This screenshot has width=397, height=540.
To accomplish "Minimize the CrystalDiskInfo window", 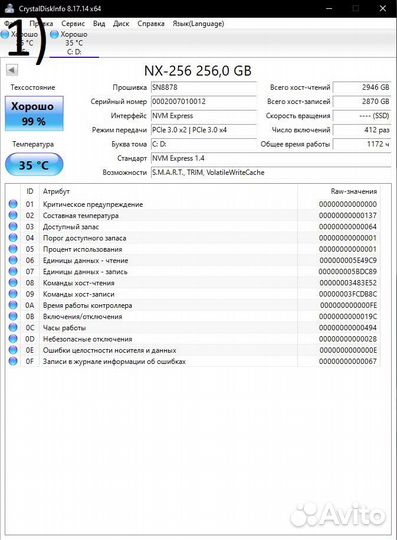I will [330, 8].
